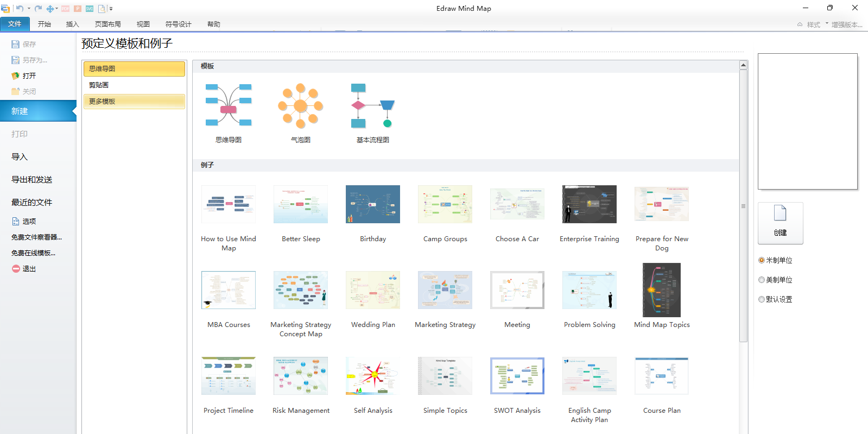The image size is (868, 434).
Task: Click the Export to PowerPoint icon
Action: 77,8
